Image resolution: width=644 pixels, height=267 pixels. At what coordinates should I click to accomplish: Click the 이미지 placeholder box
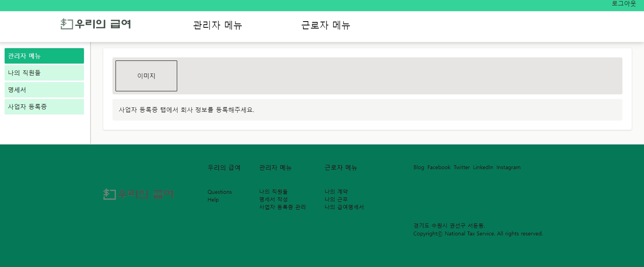click(146, 76)
